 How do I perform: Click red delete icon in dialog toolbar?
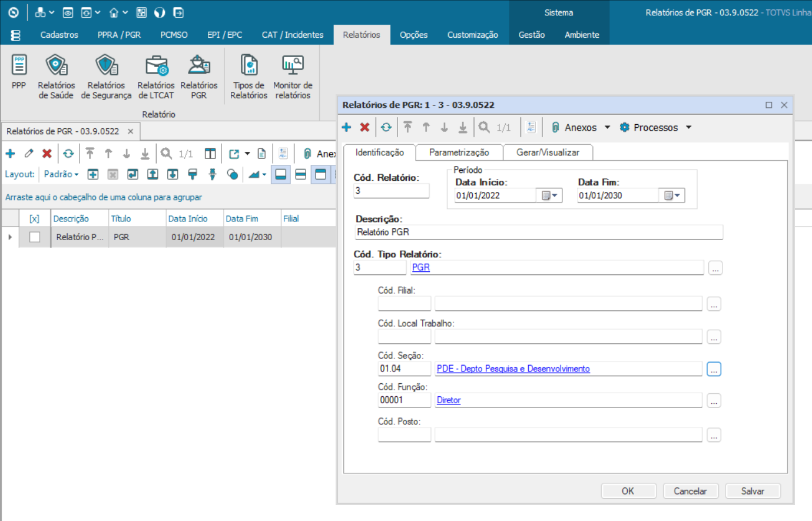[364, 127]
